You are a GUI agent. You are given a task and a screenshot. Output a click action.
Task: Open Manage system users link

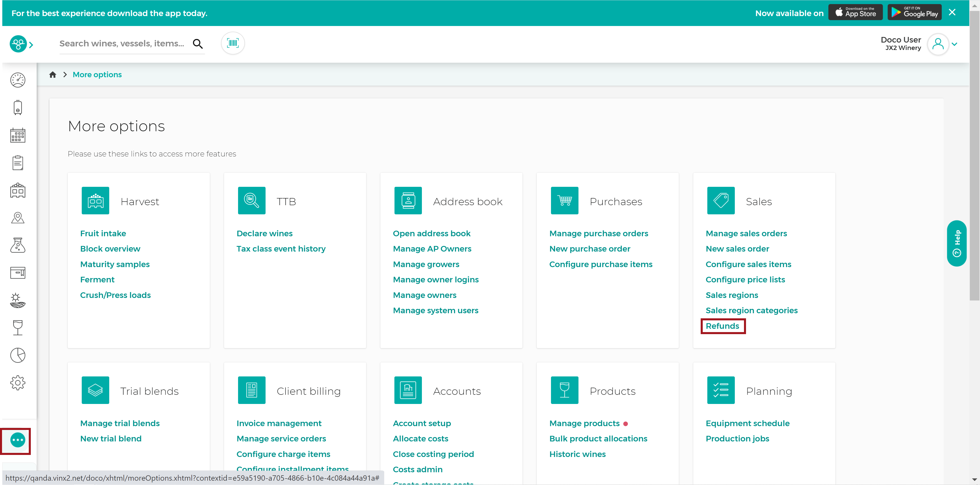coord(436,310)
